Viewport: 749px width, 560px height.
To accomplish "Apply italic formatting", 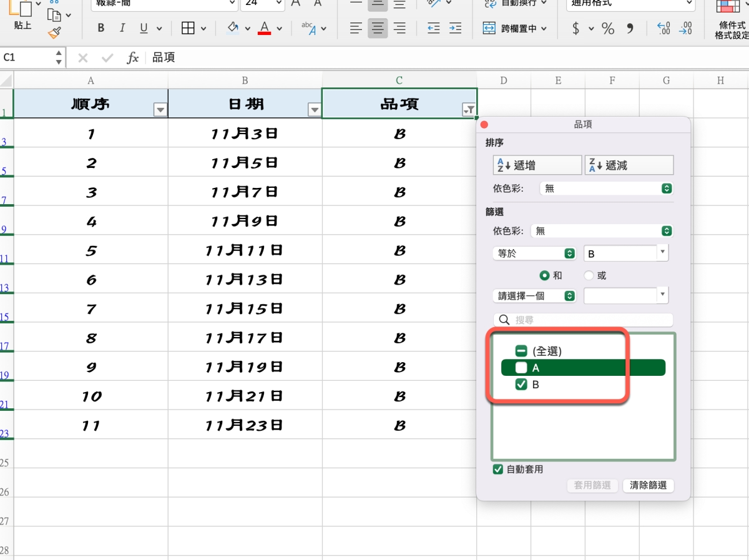I will pos(122,28).
